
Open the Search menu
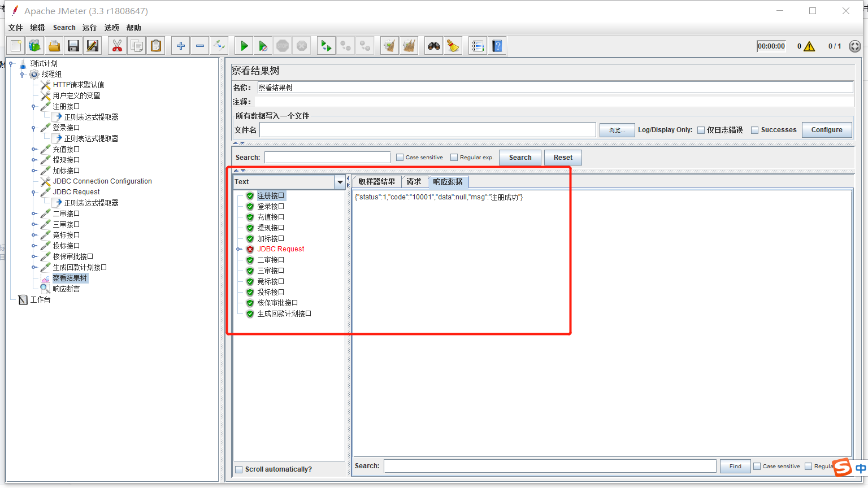pyautogui.click(x=64, y=28)
